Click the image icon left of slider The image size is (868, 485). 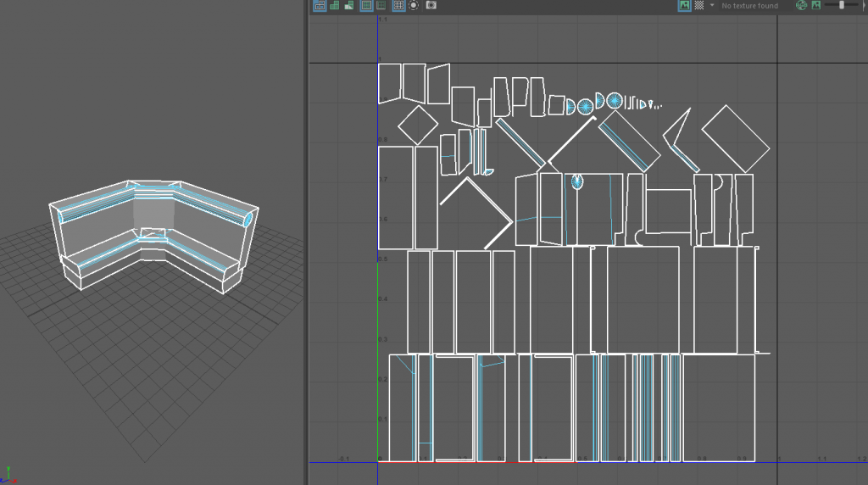pos(816,5)
